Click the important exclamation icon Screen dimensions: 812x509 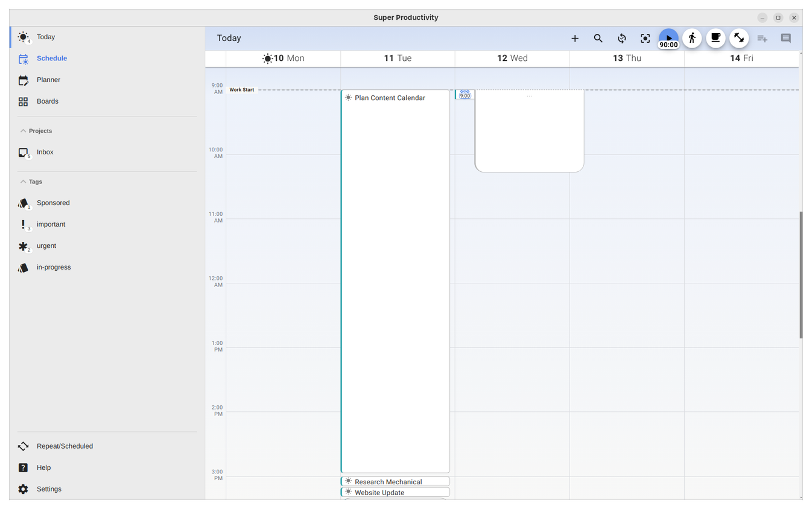coord(23,224)
